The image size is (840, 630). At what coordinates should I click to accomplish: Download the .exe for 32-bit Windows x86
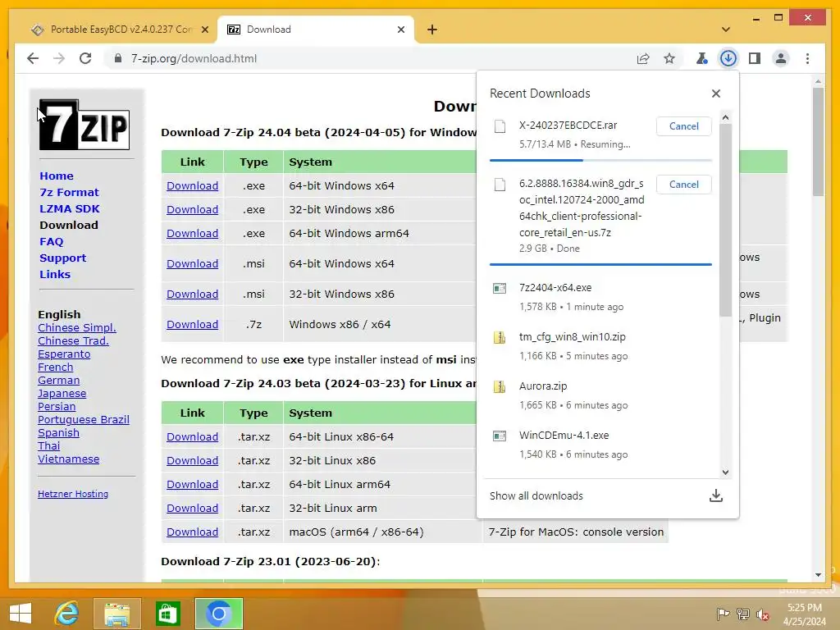pos(192,209)
